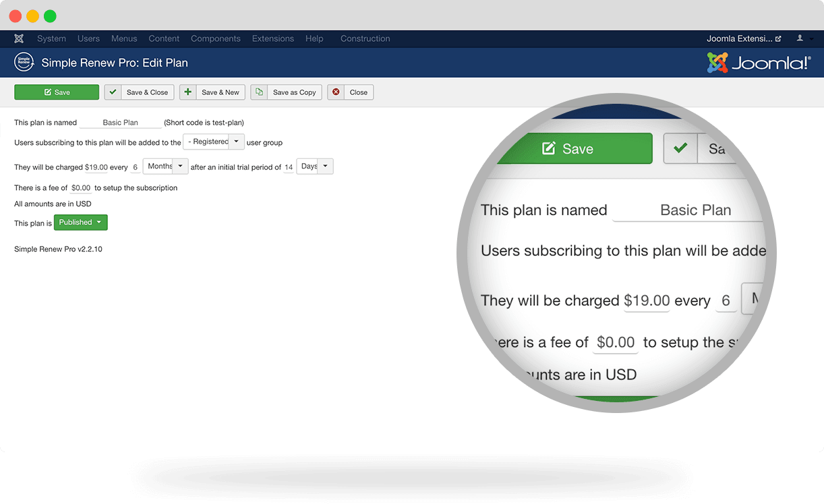
Task: Click the green Save button
Action: tap(57, 92)
